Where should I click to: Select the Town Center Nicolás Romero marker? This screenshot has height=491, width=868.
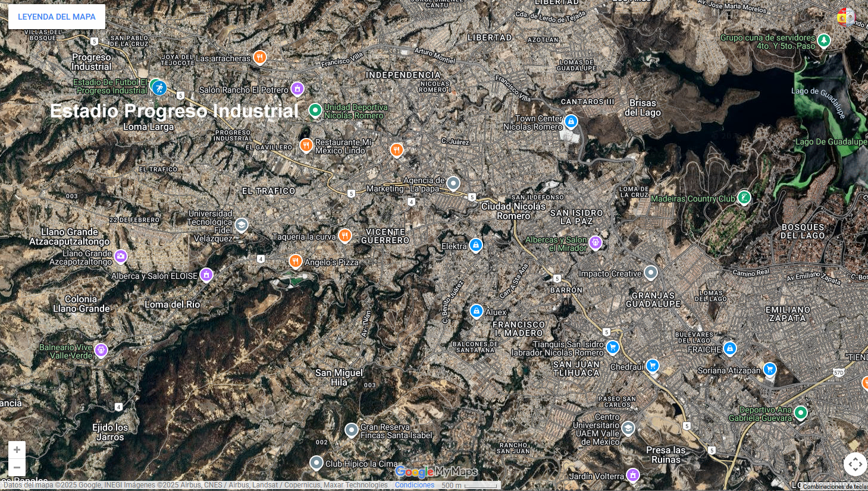click(x=571, y=121)
